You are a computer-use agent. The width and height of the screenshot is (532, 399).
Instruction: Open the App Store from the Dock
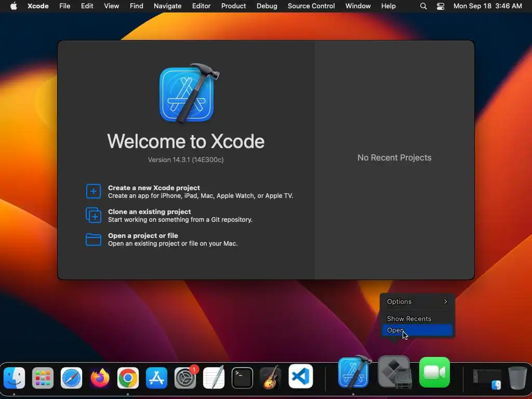(x=156, y=378)
